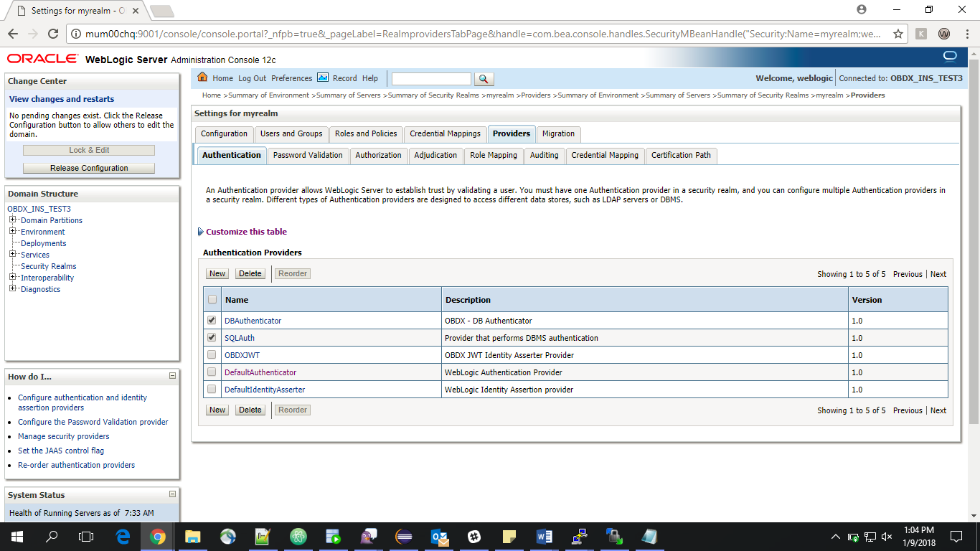The height and width of the screenshot is (551, 980).
Task: Click the Preferences link in the toolbar
Action: (292, 78)
